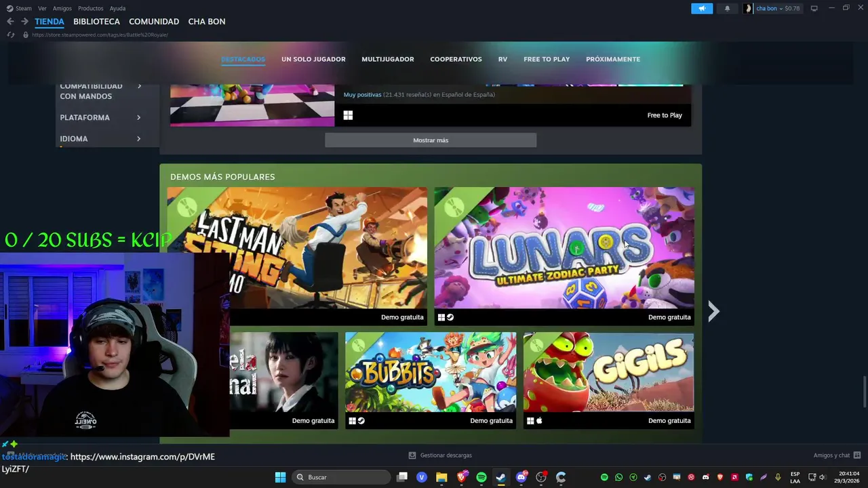Screen dimensions: 868x488
Task: Select the COOPERATIVOS tab
Action: [456, 59]
